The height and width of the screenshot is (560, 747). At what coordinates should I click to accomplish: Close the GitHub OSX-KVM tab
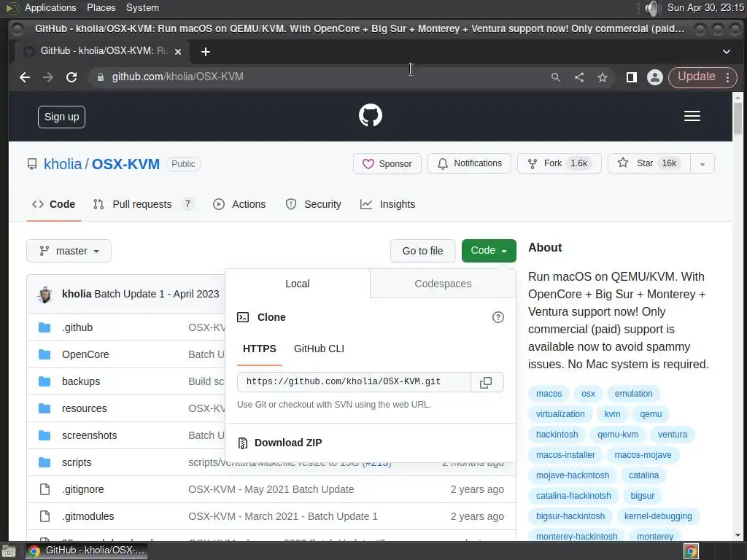(x=178, y=52)
